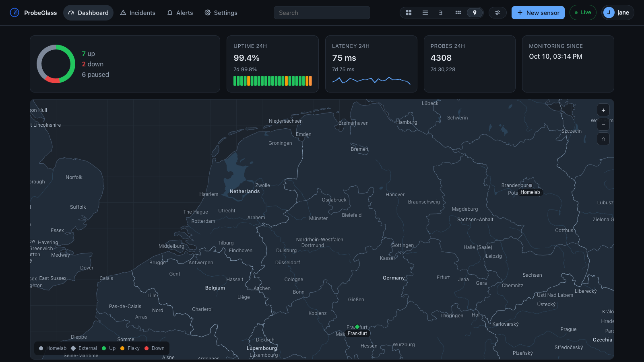
Task: Zoom in on the map
Action: click(603, 110)
